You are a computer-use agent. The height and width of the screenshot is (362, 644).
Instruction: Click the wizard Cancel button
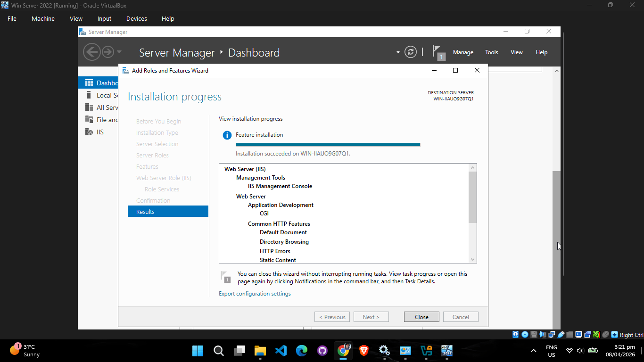461,317
